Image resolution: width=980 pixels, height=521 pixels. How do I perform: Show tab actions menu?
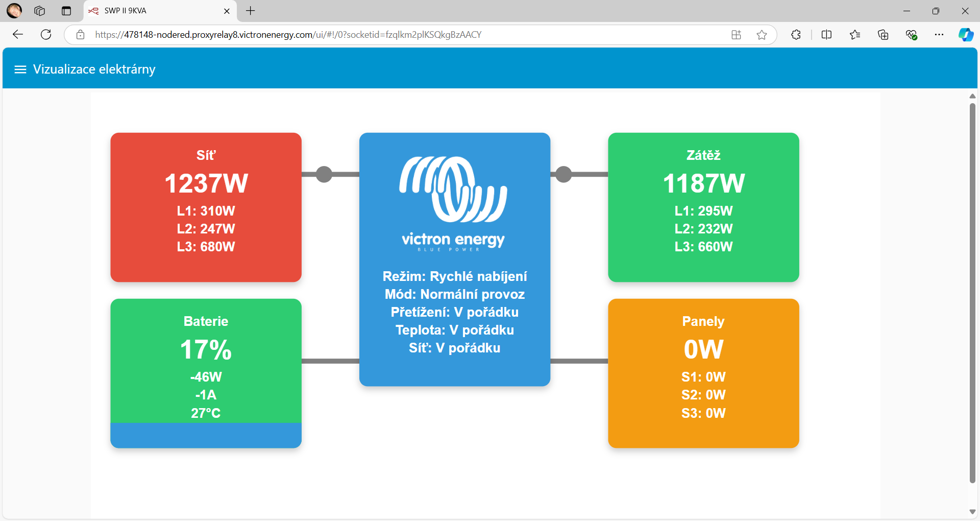pos(66,11)
